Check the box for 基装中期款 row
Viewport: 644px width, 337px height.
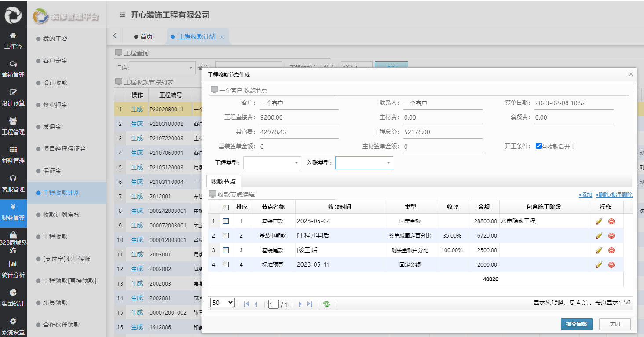click(226, 236)
